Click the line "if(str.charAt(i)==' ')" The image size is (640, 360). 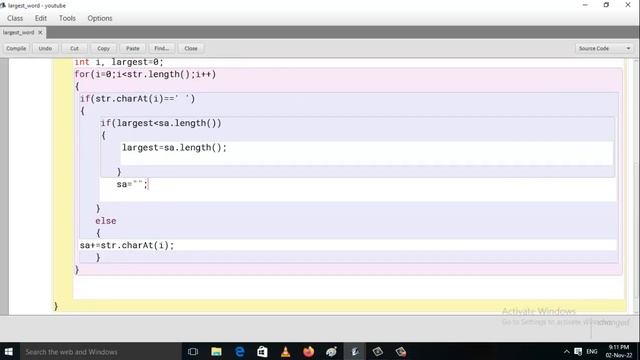(x=138, y=99)
